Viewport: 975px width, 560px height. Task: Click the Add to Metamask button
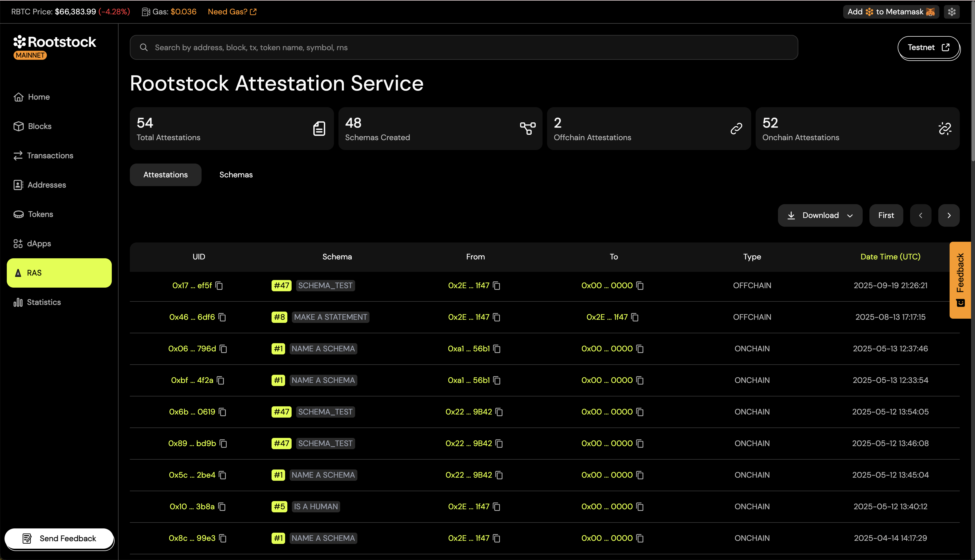pyautogui.click(x=891, y=12)
